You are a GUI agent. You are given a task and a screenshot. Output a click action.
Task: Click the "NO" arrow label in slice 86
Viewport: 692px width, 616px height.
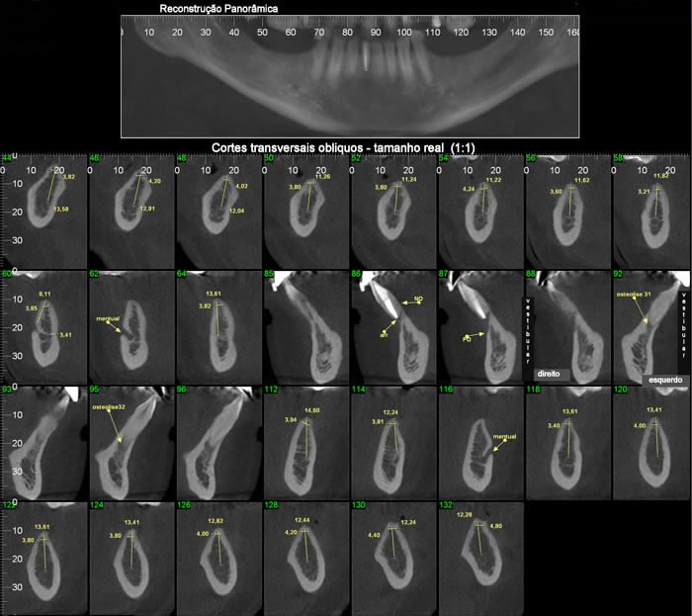[418, 299]
